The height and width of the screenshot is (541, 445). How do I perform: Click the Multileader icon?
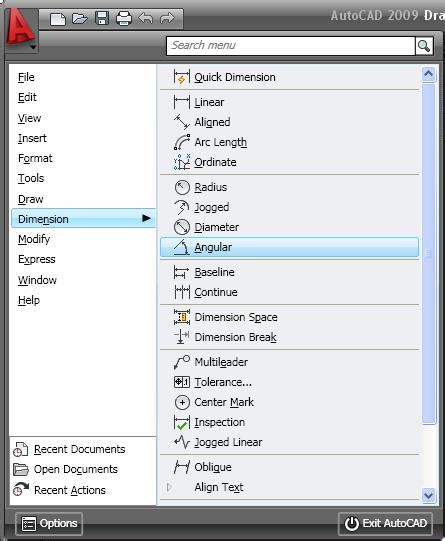[181, 362]
